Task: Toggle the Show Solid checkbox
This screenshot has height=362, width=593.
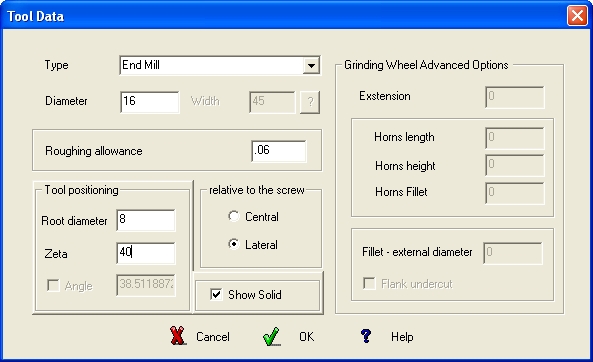Action: (x=216, y=294)
